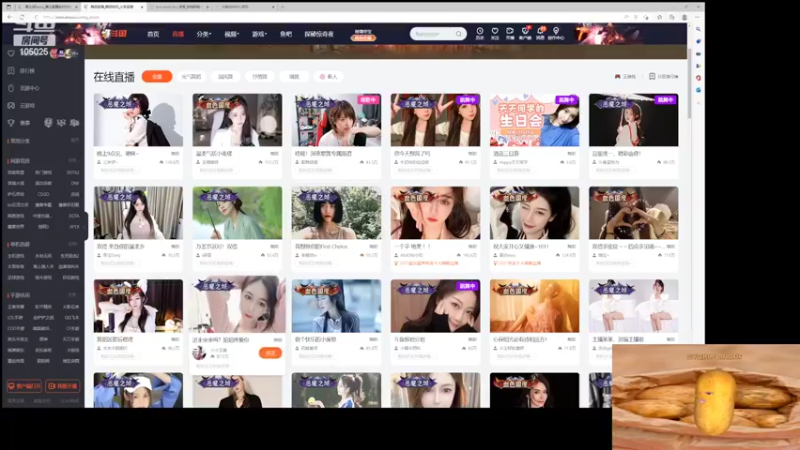Image resolution: width=800 pixels, height=450 pixels.
Task: Collapse the left sidebar using its edge handle
Action: tap(86, 226)
